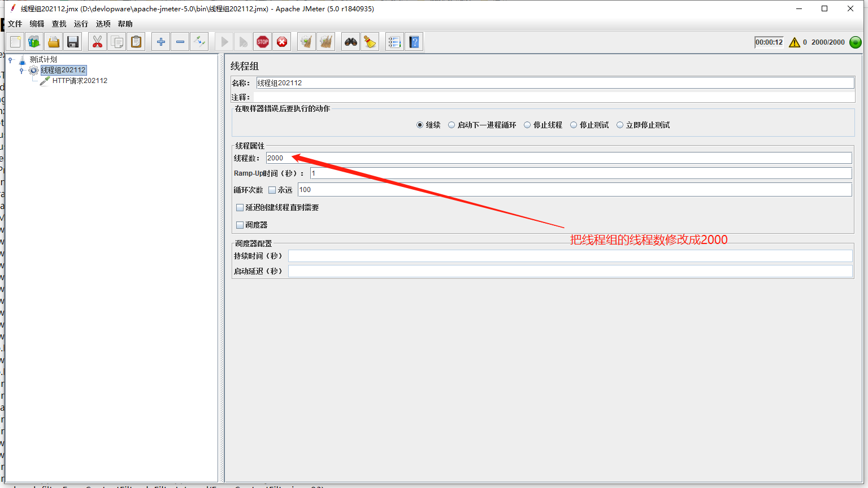
Task: Enable the 调度器 checkbox
Action: click(240, 225)
